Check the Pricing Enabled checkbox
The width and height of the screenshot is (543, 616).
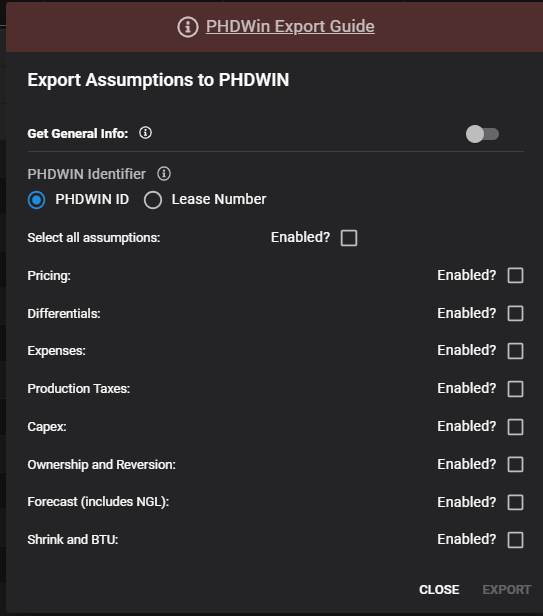click(x=515, y=275)
